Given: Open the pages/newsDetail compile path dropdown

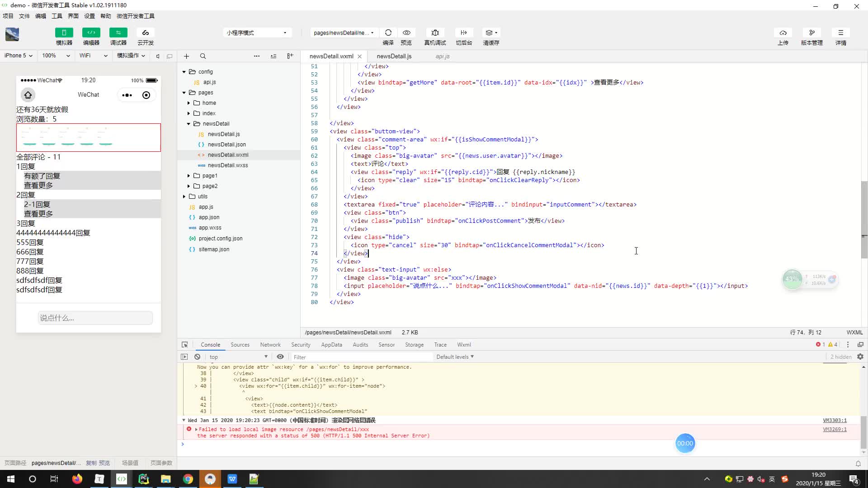Looking at the screenshot, I should [344, 33].
